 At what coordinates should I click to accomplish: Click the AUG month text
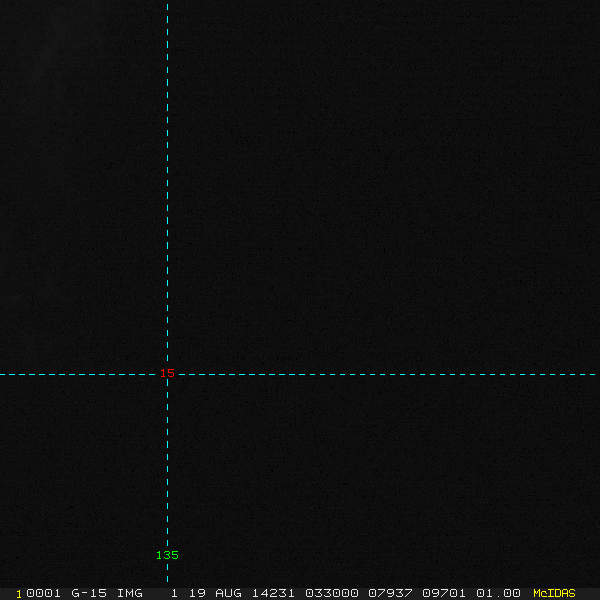tap(228, 593)
